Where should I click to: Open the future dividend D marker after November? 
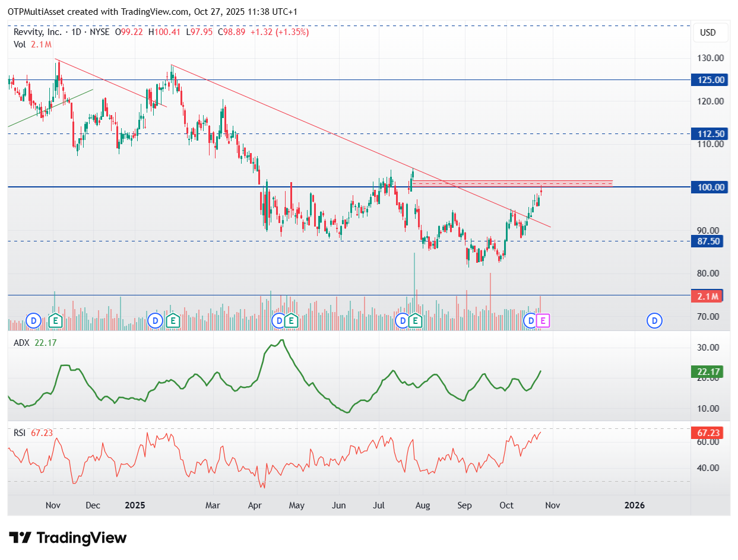coord(654,321)
